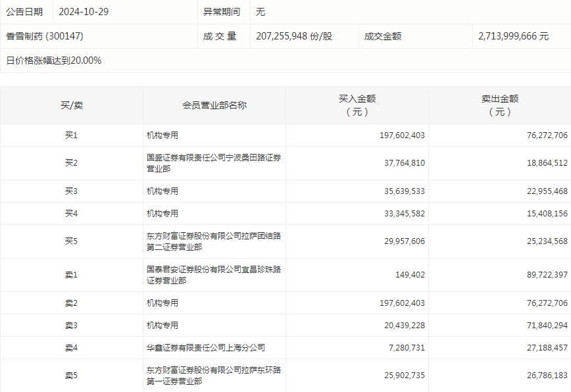Select the 成交金额 value 2,713,999,666 元
571x392 pixels.
513,36
